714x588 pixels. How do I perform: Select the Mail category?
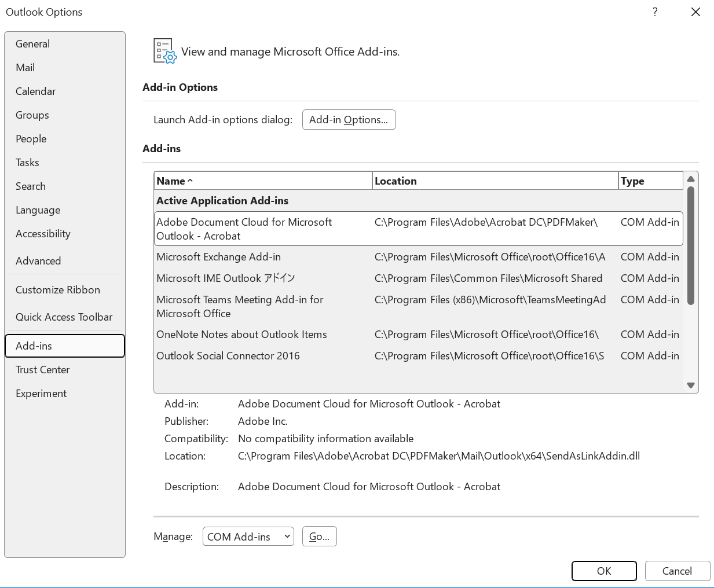tap(65, 68)
